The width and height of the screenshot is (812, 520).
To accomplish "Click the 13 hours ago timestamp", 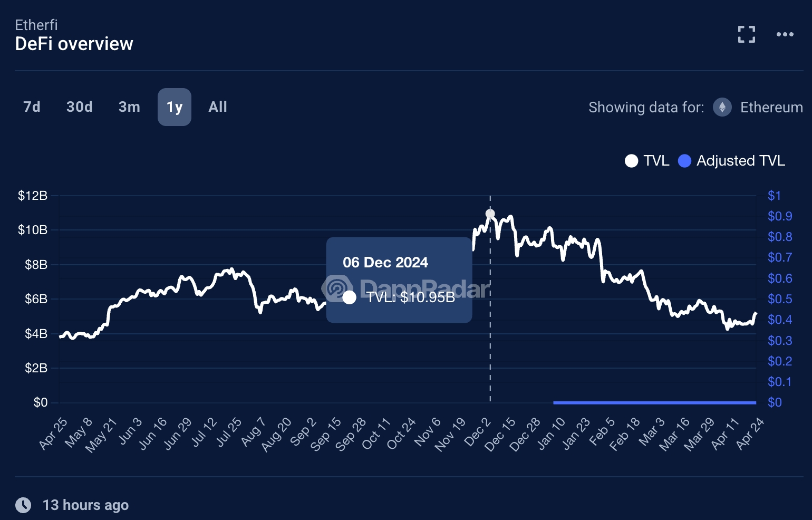I will coord(85,505).
